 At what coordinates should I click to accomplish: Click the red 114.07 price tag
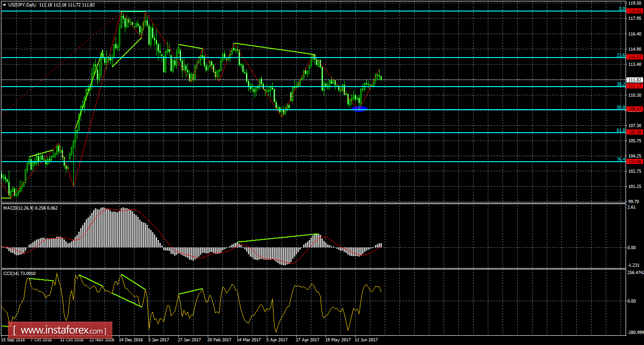click(x=635, y=57)
